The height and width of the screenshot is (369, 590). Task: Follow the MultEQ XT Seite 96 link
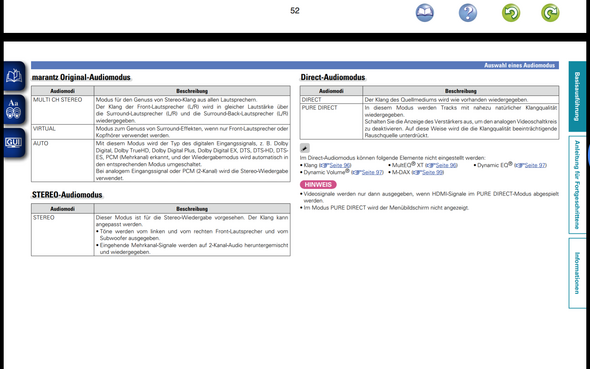coord(442,165)
